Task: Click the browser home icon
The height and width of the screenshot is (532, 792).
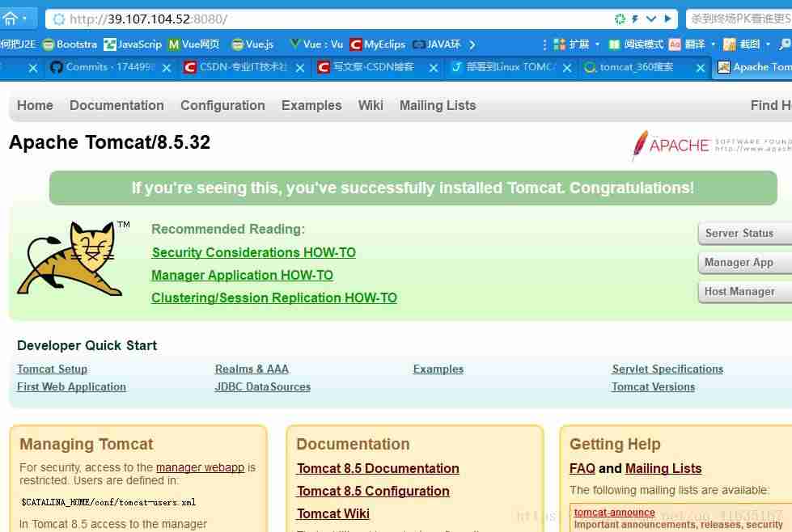Action: click(x=9, y=19)
